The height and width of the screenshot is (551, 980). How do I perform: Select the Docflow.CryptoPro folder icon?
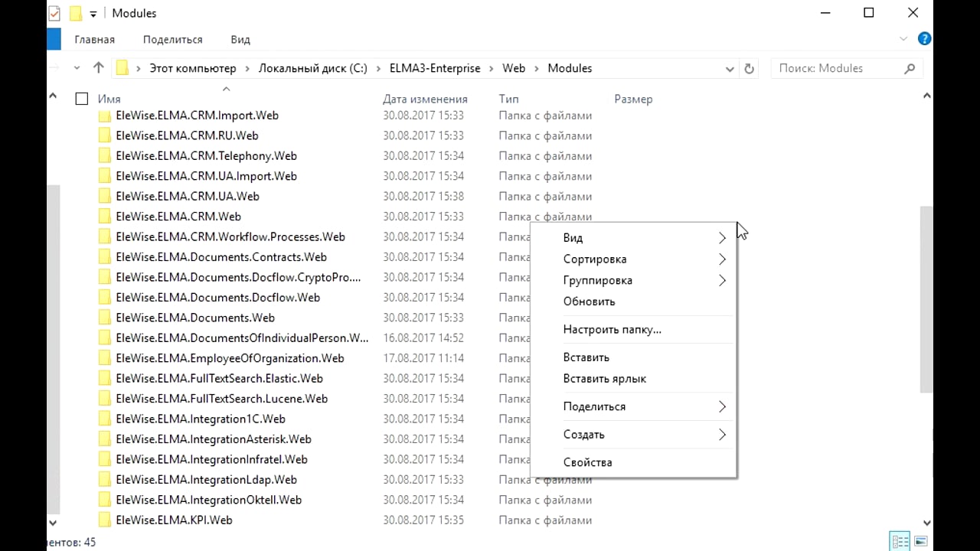click(x=104, y=278)
